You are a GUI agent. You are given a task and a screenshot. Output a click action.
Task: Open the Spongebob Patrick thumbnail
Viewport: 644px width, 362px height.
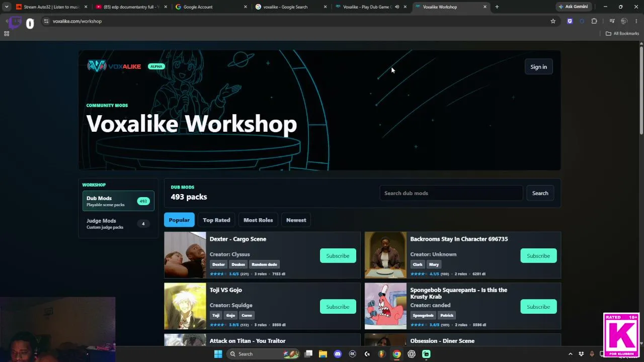385,306
